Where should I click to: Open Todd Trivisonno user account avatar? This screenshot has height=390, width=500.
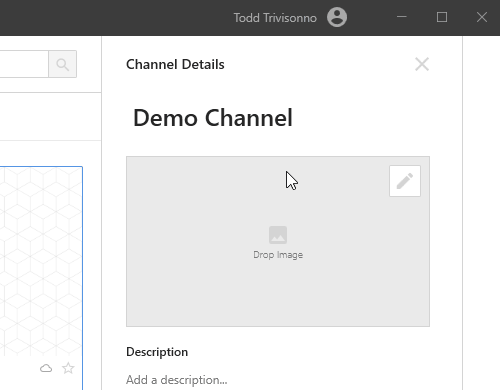[337, 17]
